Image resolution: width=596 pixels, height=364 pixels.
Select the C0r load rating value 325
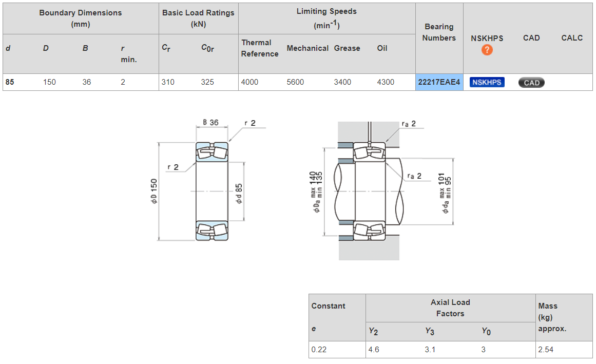point(207,82)
